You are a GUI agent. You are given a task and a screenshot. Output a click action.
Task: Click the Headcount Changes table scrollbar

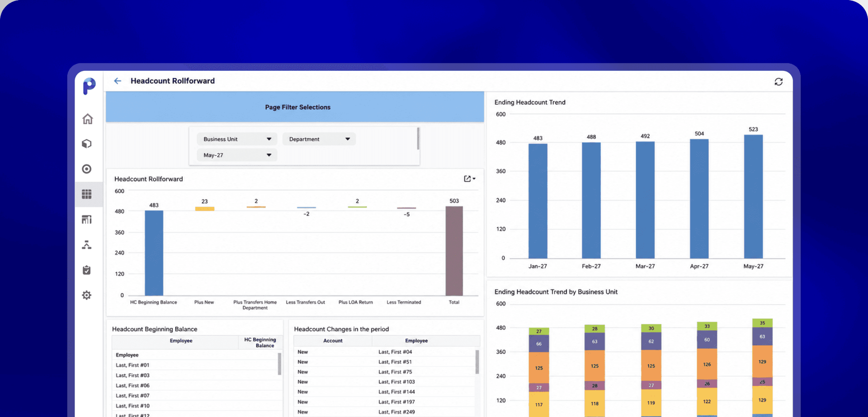pos(477,362)
